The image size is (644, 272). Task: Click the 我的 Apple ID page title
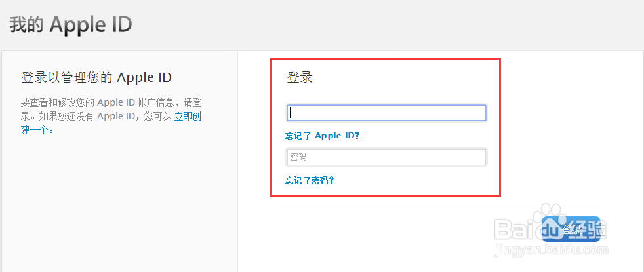[71, 25]
